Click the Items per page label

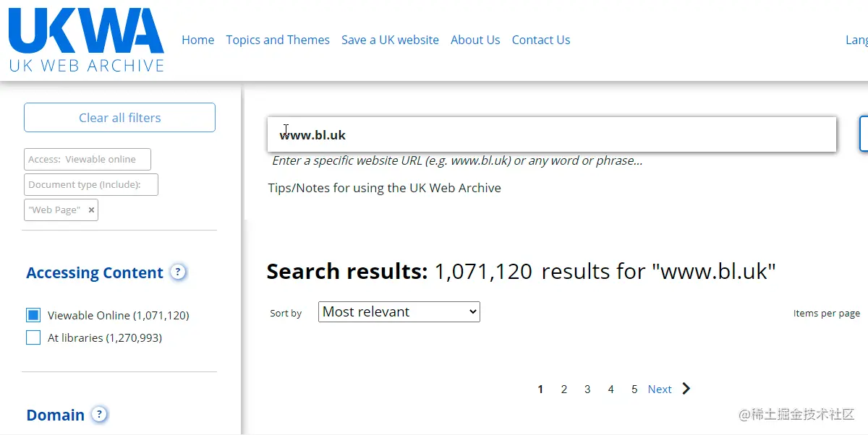[827, 313]
